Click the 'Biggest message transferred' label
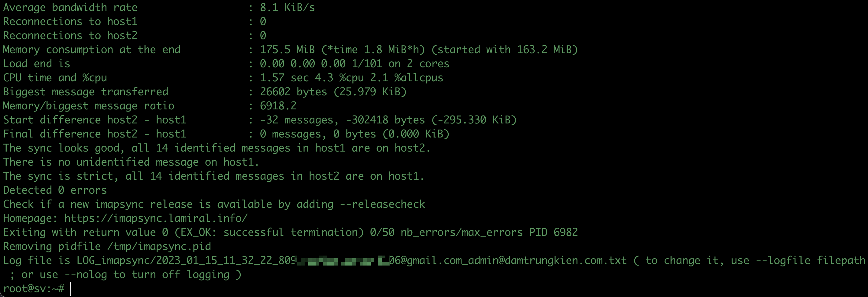868x297 pixels. tap(86, 92)
